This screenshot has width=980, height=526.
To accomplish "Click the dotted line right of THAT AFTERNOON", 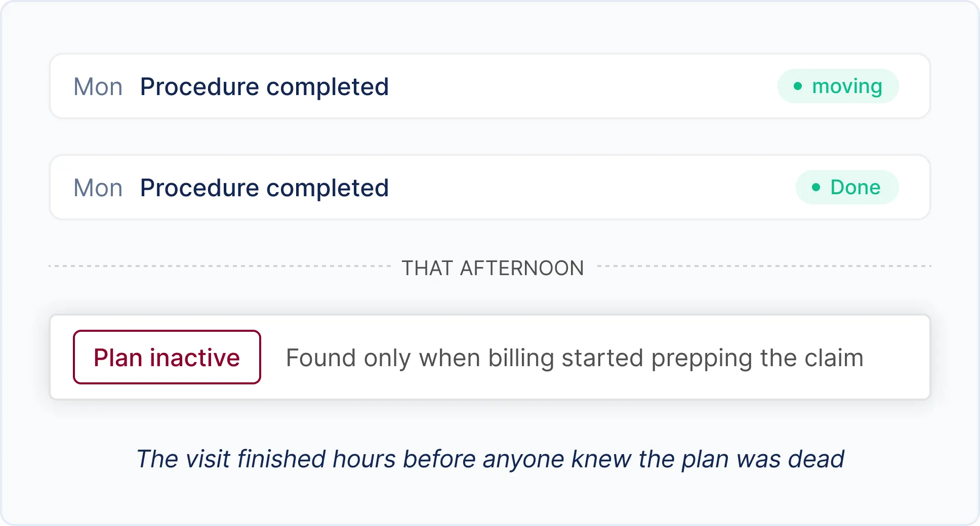I will pyautogui.click(x=764, y=266).
